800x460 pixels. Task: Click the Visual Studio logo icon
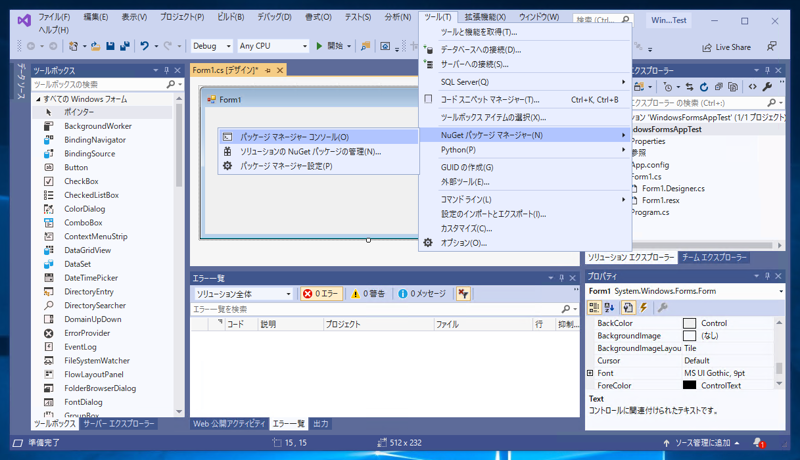[24, 20]
